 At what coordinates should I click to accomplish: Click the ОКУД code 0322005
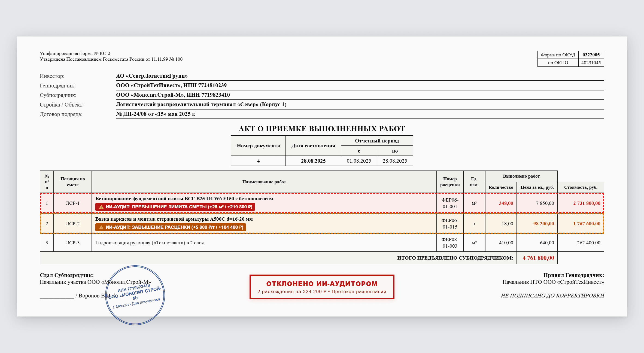591,55
